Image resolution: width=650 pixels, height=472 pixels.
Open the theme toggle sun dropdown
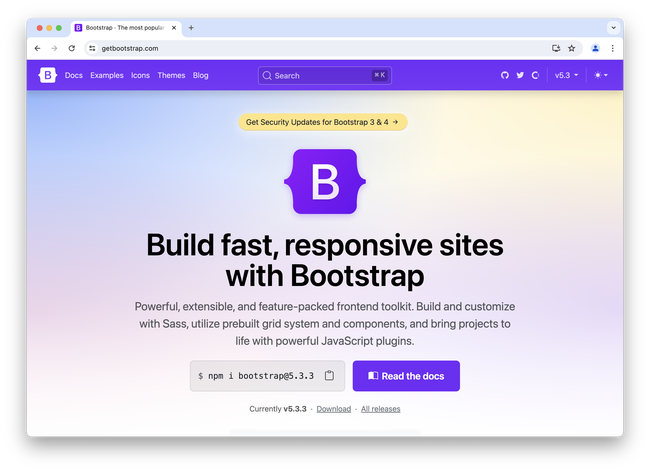[601, 75]
